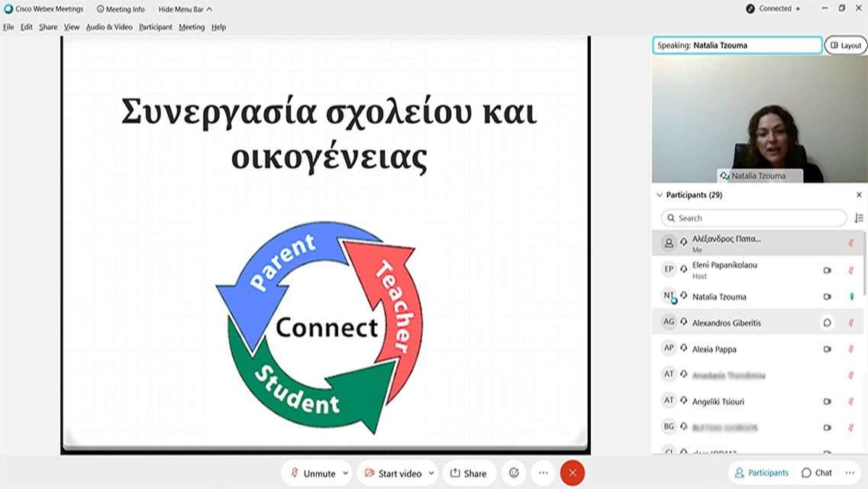
Task: Click the Cisco Webex Meetings app icon
Action: pos(8,9)
